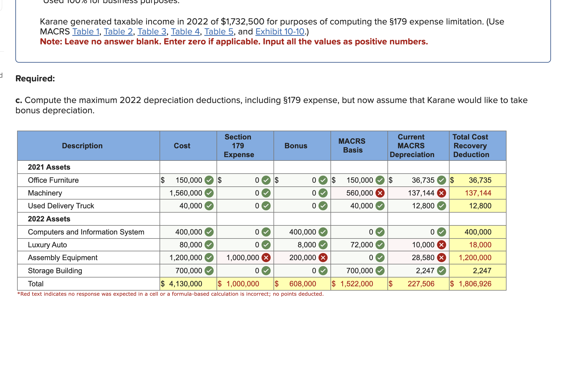The height and width of the screenshot is (366, 588).
Task: Open the Exhibit 10-10 link
Action: (x=280, y=32)
